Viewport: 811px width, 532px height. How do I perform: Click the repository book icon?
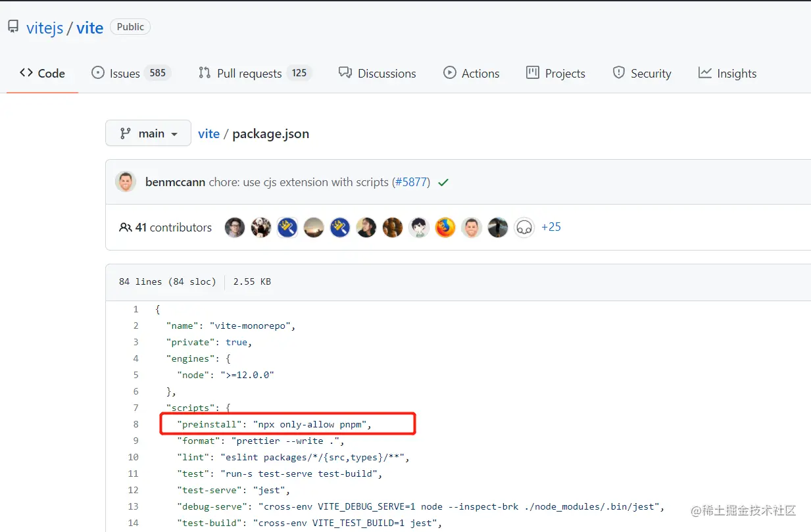[x=13, y=27]
